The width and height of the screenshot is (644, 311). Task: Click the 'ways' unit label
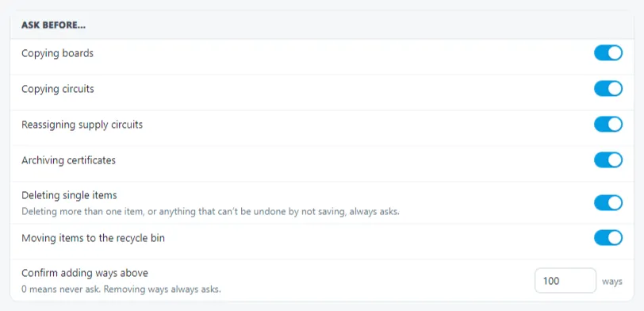pos(612,282)
